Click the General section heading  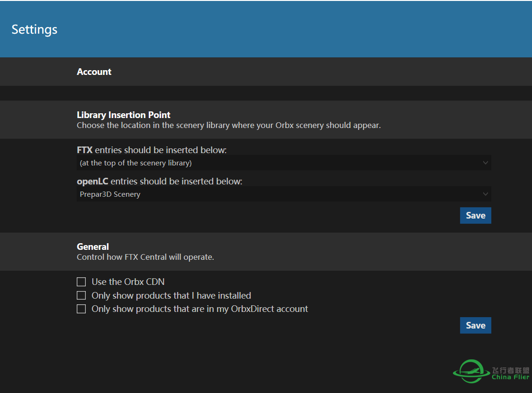pos(93,247)
